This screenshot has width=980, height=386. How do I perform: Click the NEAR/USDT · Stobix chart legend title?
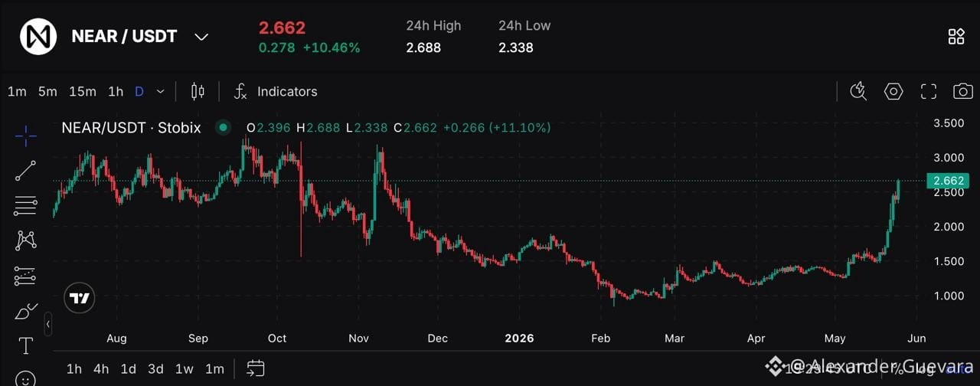click(131, 128)
